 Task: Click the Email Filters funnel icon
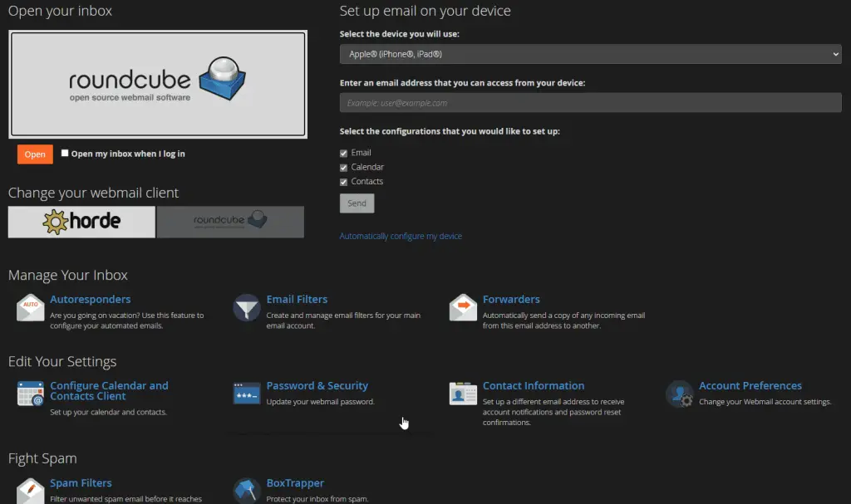pos(246,307)
